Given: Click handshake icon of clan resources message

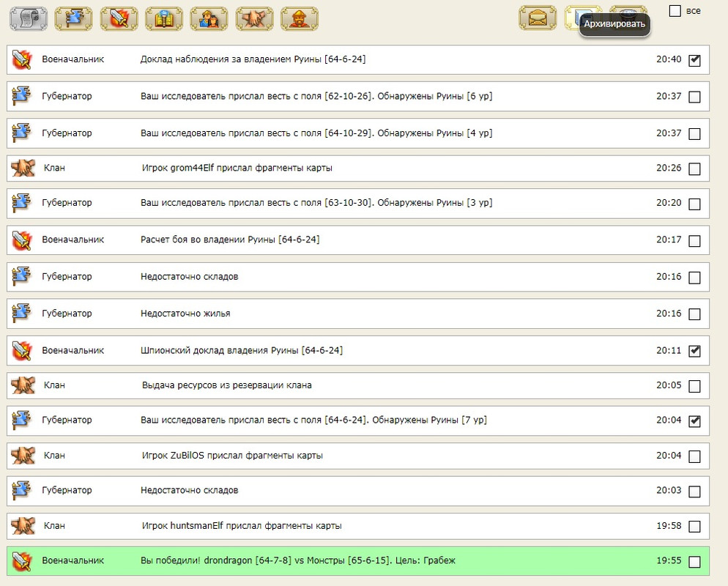Looking at the screenshot, I should click(23, 385).
